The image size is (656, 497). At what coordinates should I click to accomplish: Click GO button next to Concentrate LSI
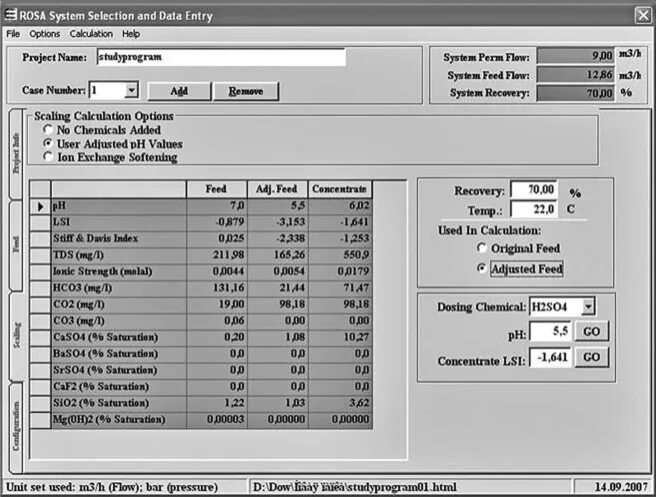click(x=592, y=357)
